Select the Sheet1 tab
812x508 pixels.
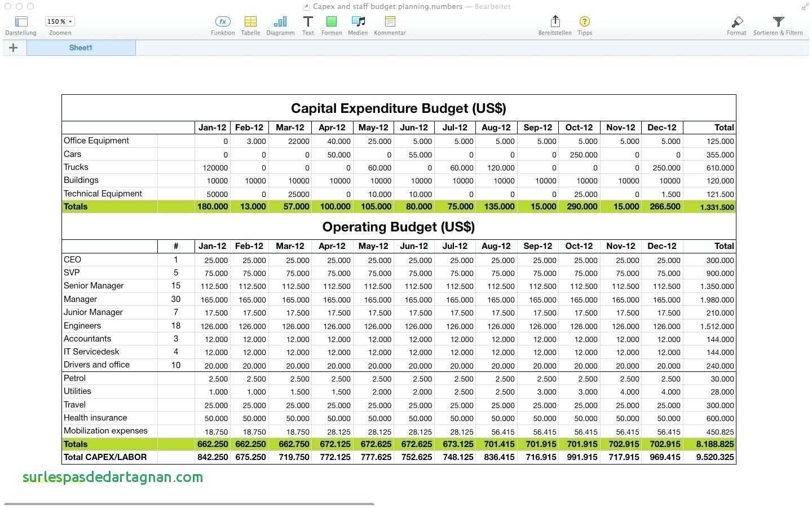click(81, 48)
